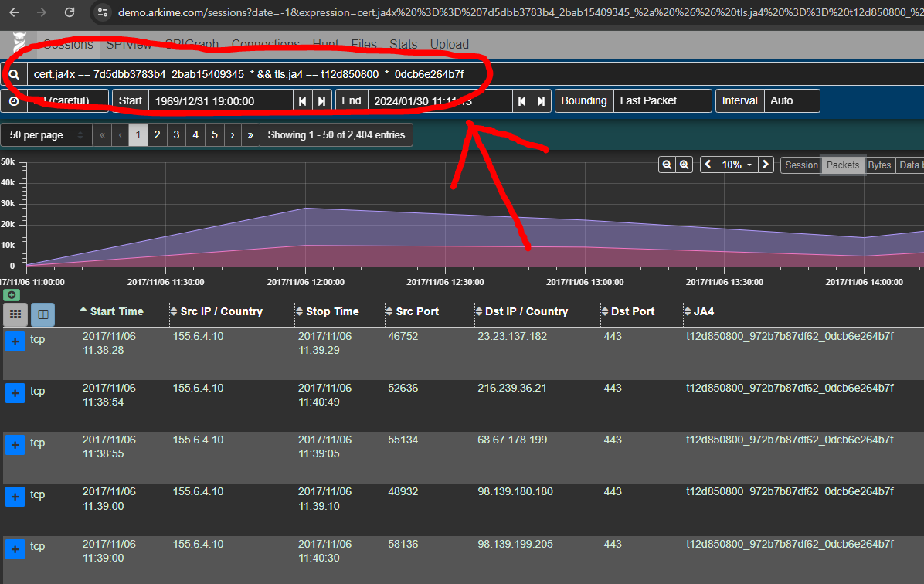Go to results page 2
Image resolution: width=924 pixels, height=584 pixels.
(158, 135)
